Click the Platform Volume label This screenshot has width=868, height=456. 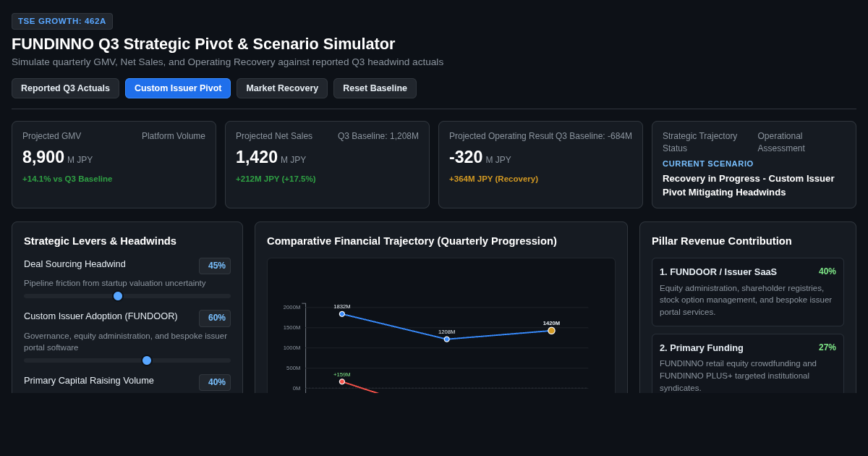tap(174, 136)
